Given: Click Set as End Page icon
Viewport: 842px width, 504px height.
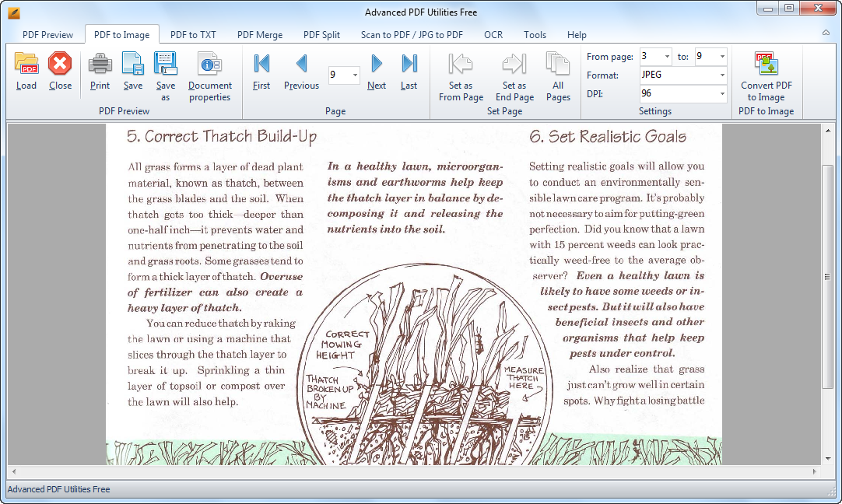Looking at the screenshot, I should click(x=514, y=64).
